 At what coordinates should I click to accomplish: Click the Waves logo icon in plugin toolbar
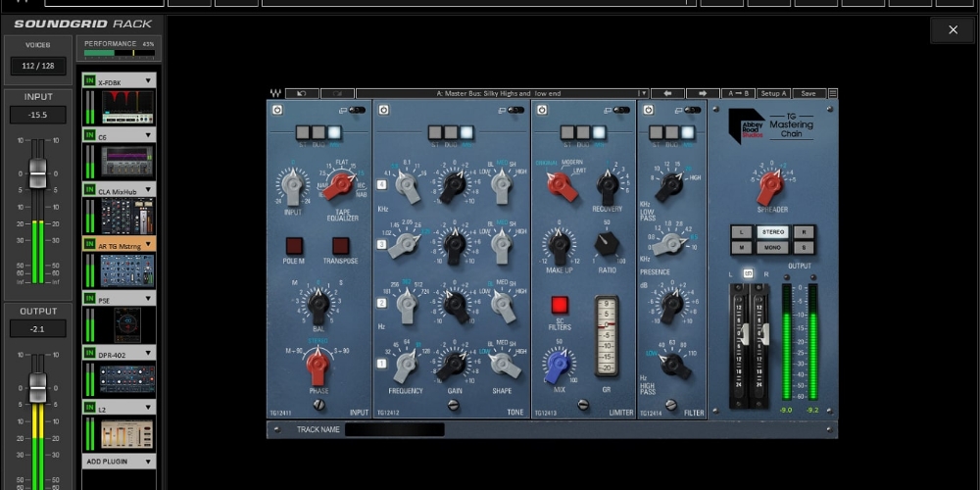[x=275, y=94]
